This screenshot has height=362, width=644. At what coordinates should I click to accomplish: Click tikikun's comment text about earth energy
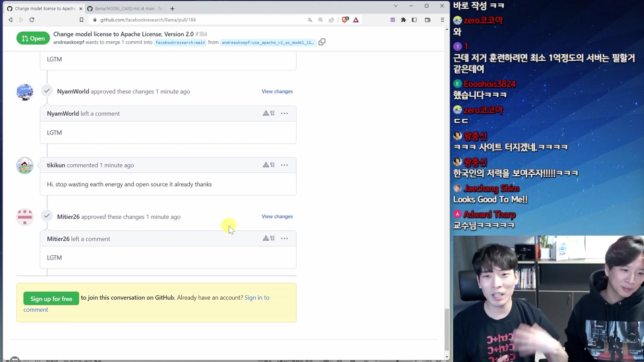(x=129, y=184)
